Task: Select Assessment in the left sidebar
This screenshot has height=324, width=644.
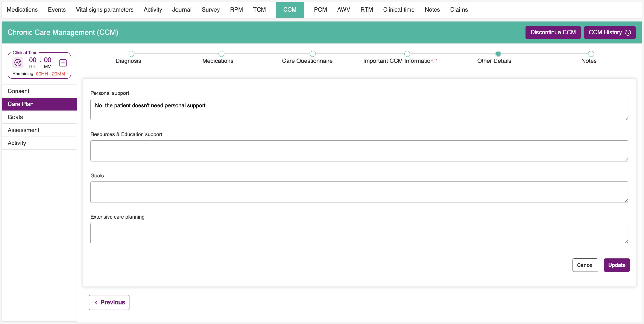Action: (x=23, y=130)
